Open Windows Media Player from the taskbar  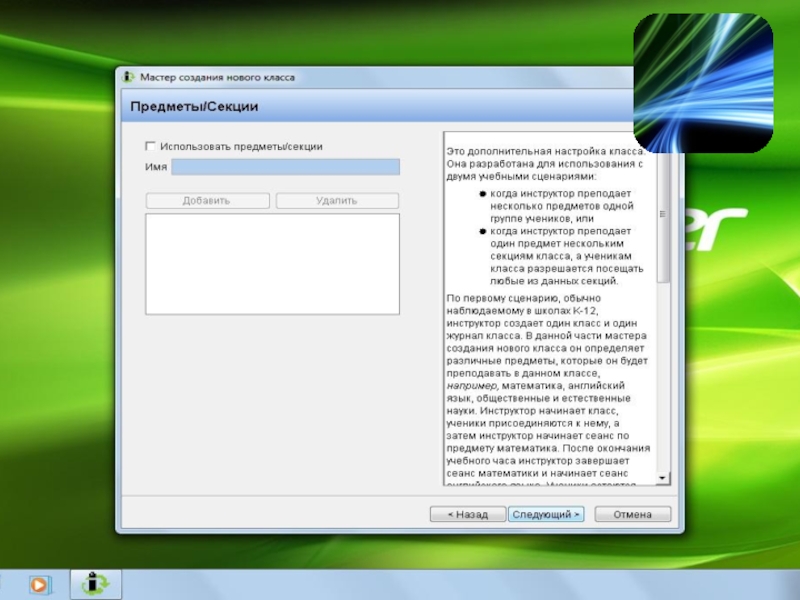(39, 584)
